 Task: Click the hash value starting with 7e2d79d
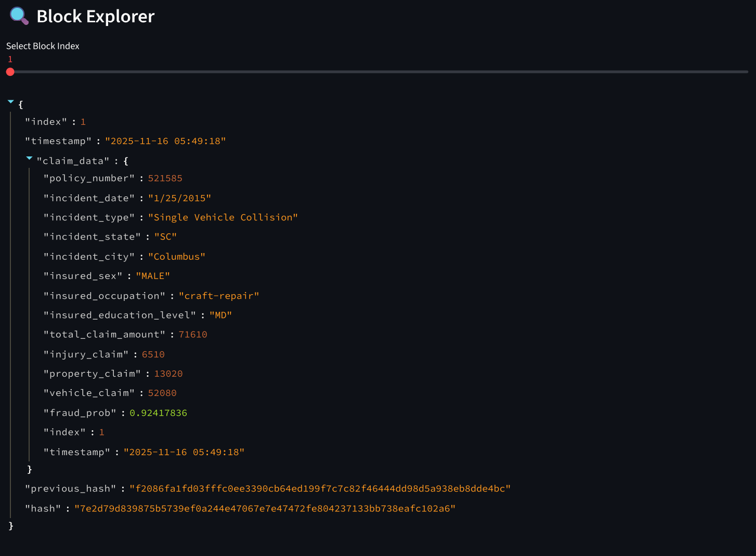pyautogui.click(x=265, y=509)
